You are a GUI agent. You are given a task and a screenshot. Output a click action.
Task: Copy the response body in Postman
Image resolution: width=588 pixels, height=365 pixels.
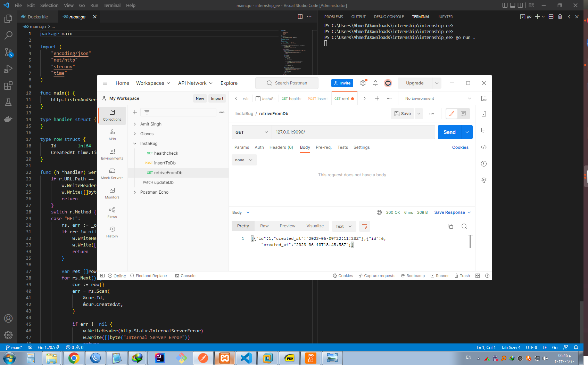[450, 226]
